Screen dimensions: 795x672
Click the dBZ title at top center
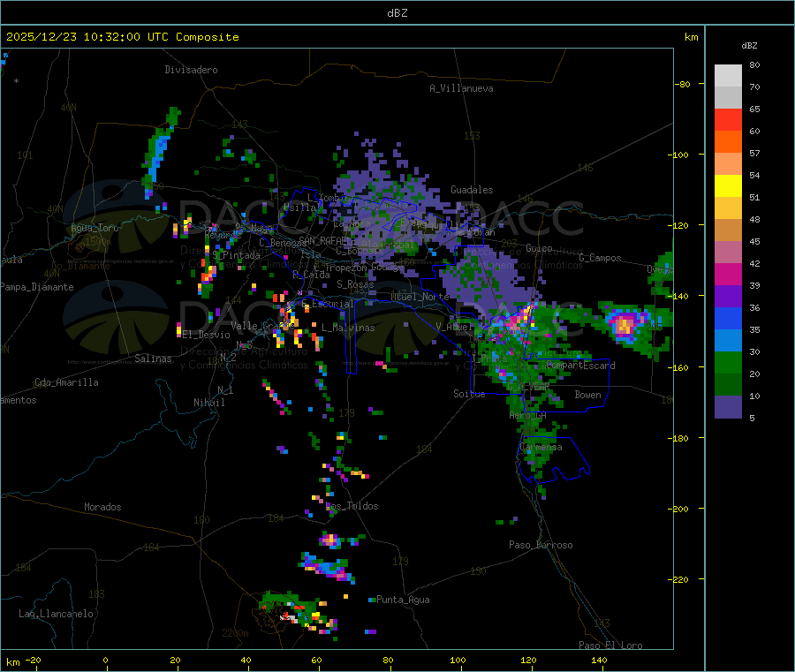click(397, 13)
